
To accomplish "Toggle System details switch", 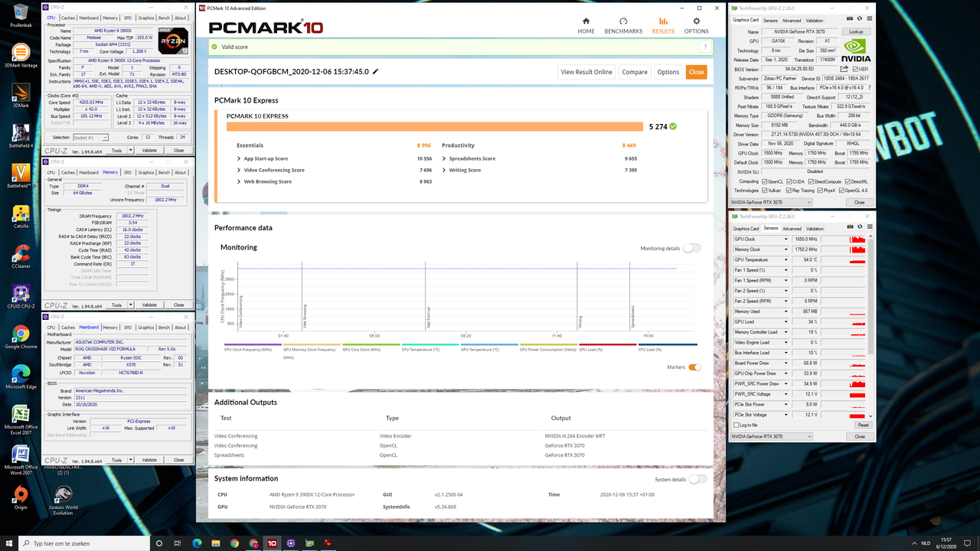I will [697, 479].
